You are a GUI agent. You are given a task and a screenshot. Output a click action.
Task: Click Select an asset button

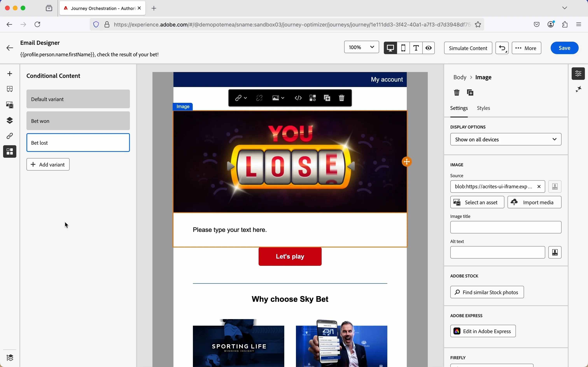(x=477, y=202)
